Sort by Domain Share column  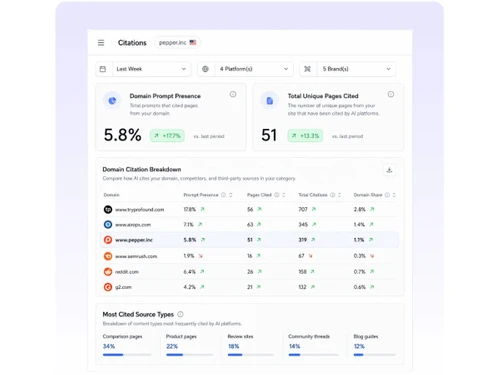[x=394, y=195]
